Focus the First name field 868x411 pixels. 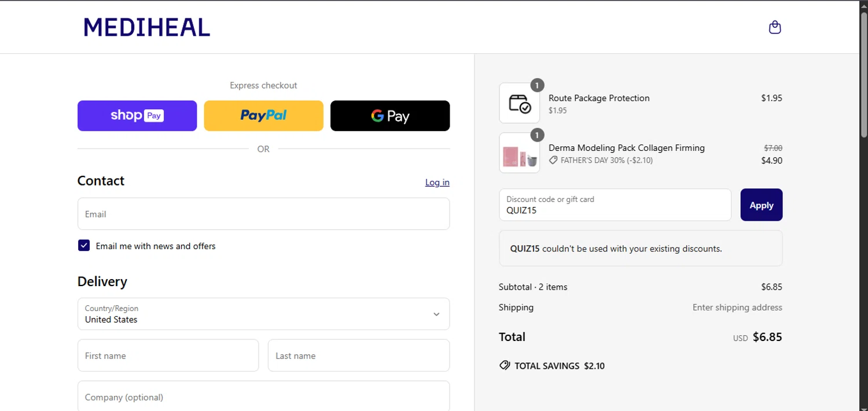[x=168, y=356]
